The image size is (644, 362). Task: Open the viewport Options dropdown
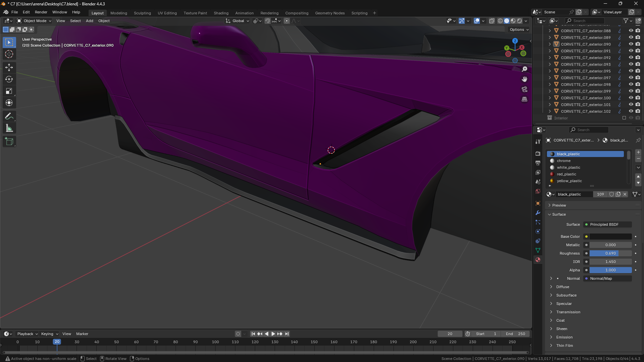click(519, 30)
